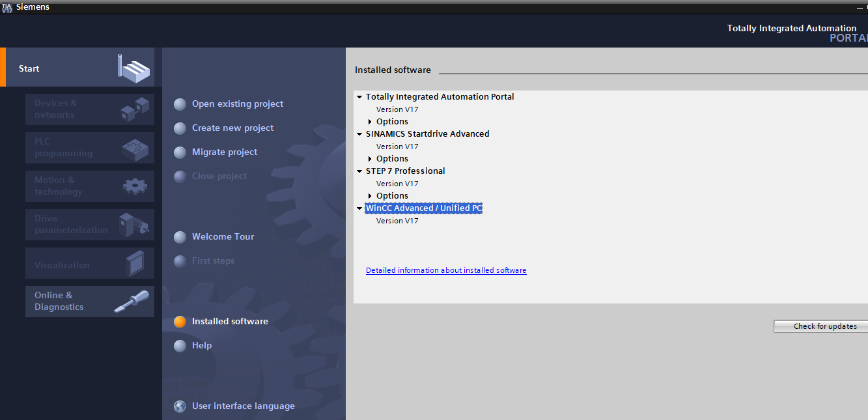Click the Welcome Tour bullet
This screenshot has height=420, width=868.
point(180,237)
